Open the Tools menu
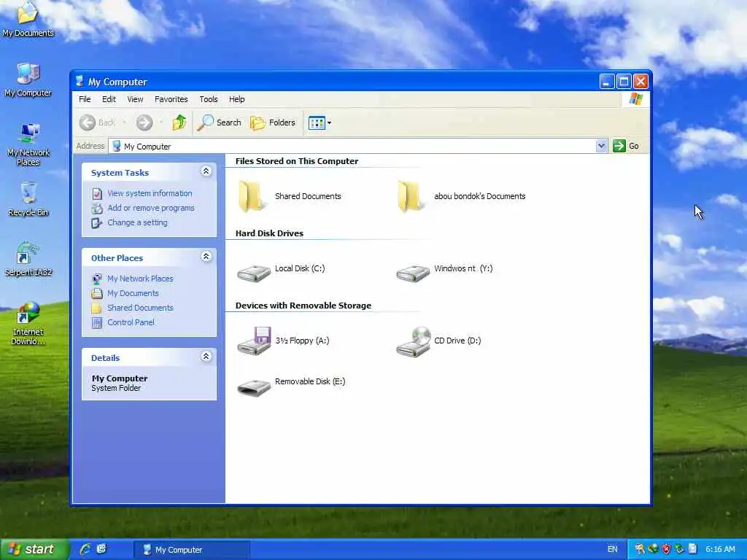Viewport: 747px width, 560px height. tap(208, 99)
